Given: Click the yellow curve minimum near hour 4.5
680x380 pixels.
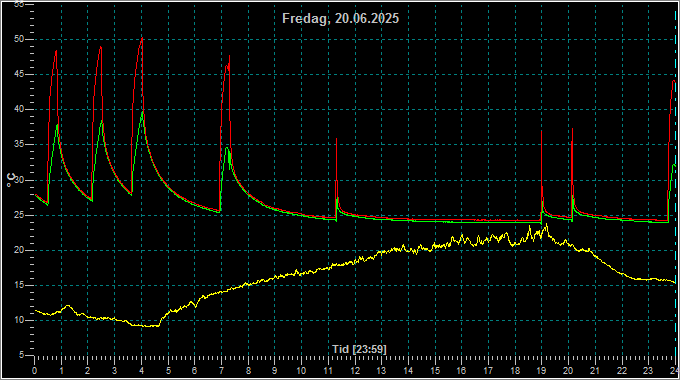Looking at the screenshot, I should 150,326.
